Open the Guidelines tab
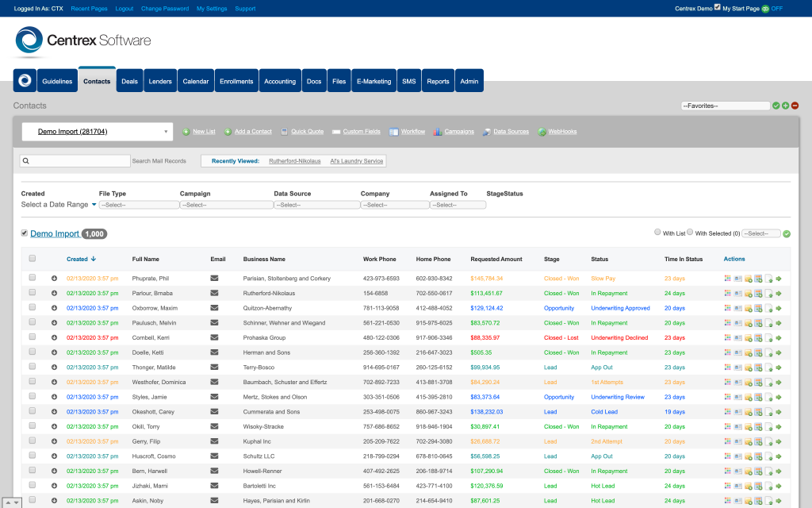The width and height of the screenshot is (812, 508). (x=57, y=81)
